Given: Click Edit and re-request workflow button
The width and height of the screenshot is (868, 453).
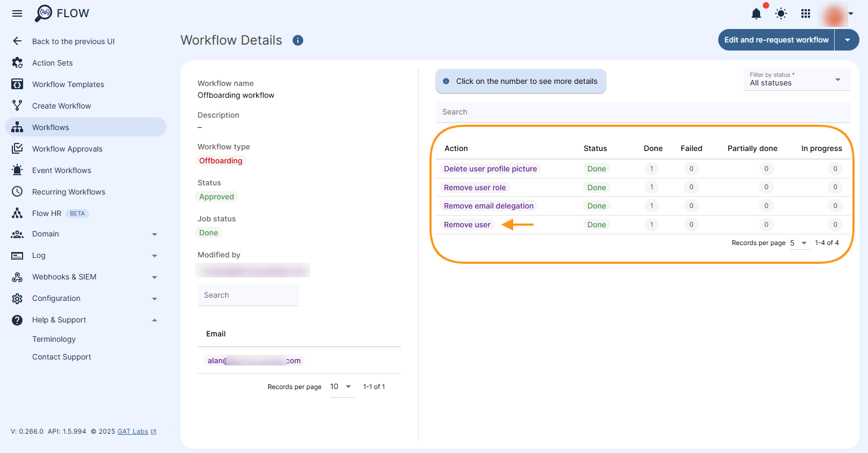Looking at the screenshot, I should coord(776,40).
